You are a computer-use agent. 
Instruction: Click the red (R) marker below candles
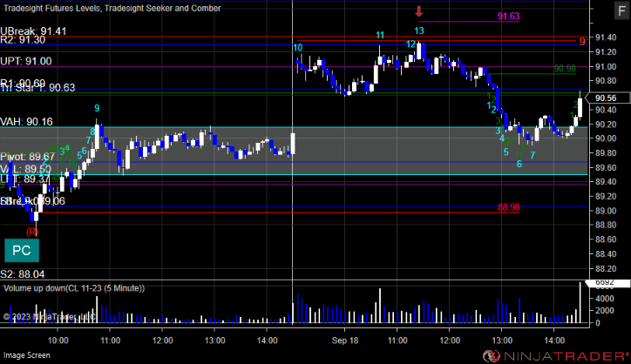(32, 232)
